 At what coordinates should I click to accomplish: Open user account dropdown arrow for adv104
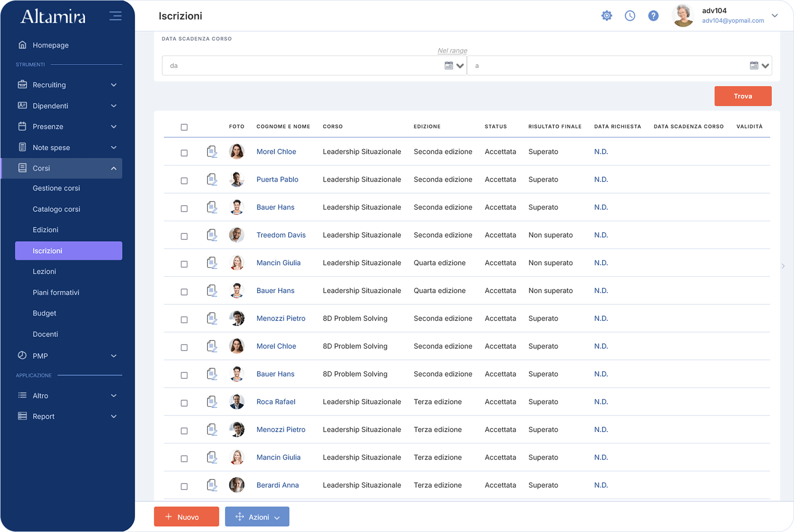pyautogui.click(x=775, y=16)
